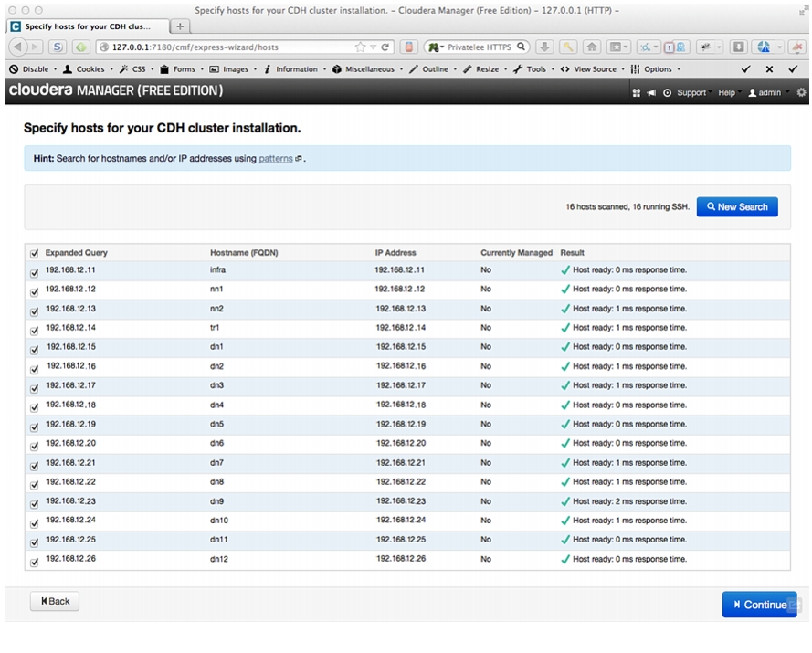Click the '16 hosts scanned' status text
Screen dimensions: 812x653
(x=627, y=206)
